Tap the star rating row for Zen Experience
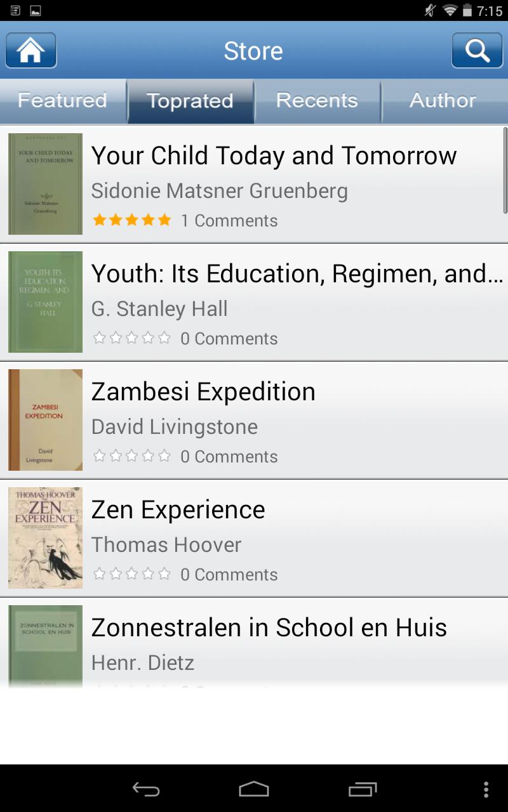The width and height of the screenshot is (508, 812). (x=131, y=574)
